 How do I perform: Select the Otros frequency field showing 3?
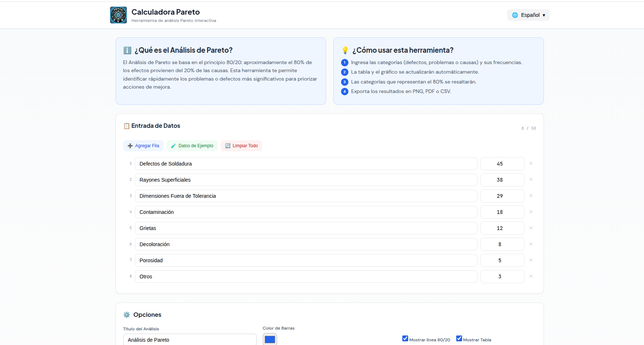[502, 277]
